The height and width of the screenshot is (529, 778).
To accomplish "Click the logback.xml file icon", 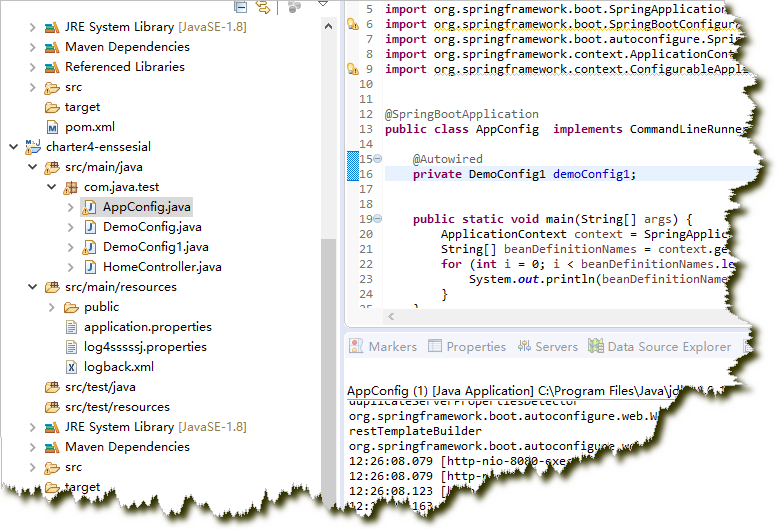I will (71, 368).
